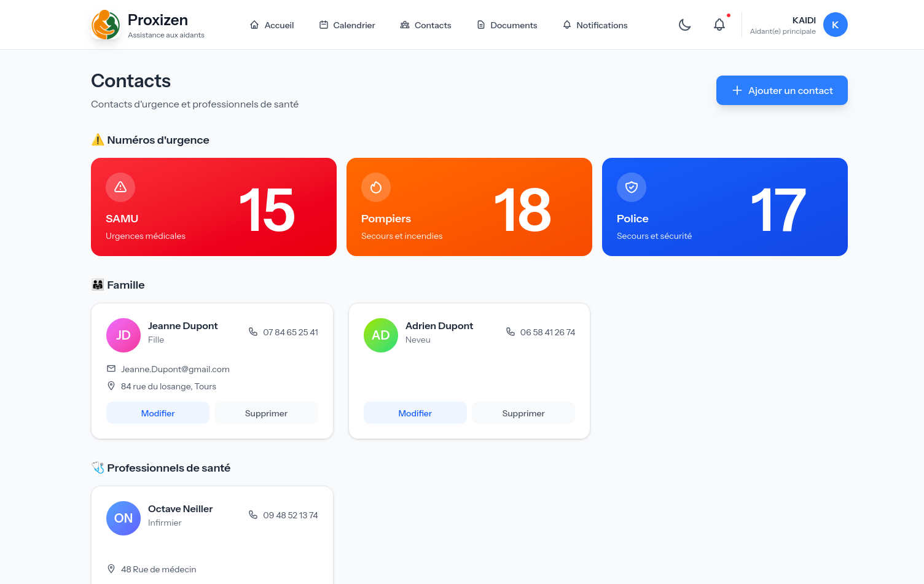
Task: Click the Police shield icon
Action: click(x=632, y=187)
